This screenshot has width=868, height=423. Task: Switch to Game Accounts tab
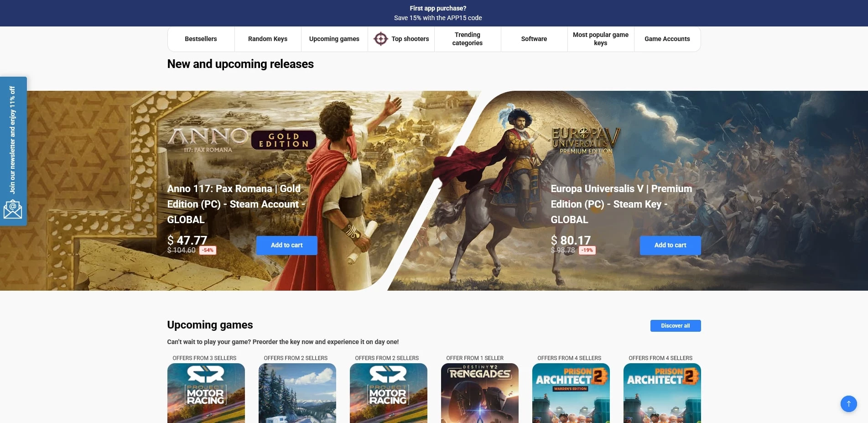coord(667,39)
